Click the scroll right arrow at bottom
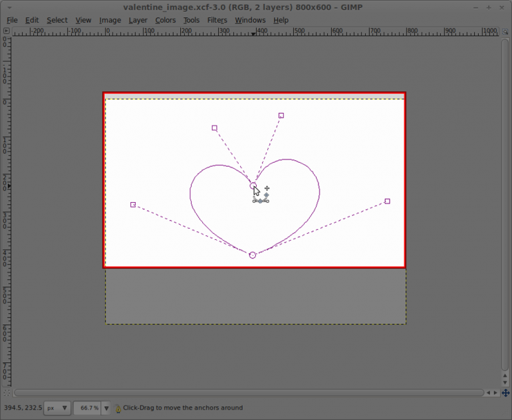512x420 pixels. click(x=495, y=393)
